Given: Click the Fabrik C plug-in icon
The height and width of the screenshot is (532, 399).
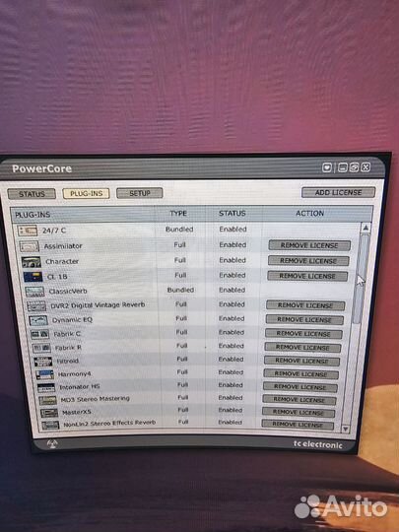Looking at the screenshot, I should [40, 334].
